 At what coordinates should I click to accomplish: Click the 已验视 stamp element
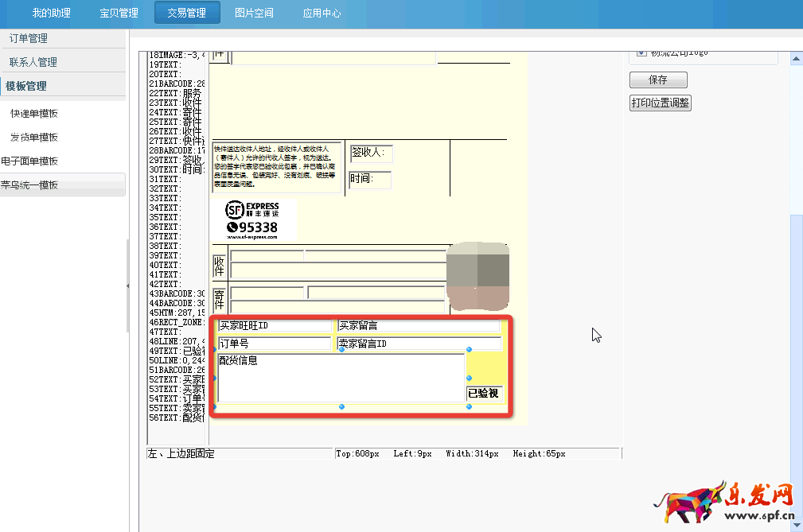tap(483, 393)
